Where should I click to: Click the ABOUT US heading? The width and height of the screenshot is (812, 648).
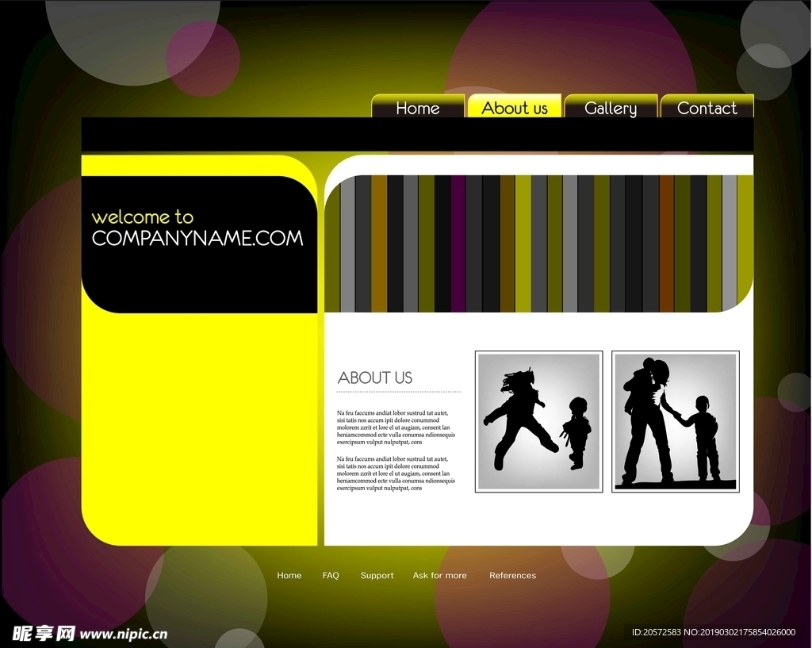375,378
